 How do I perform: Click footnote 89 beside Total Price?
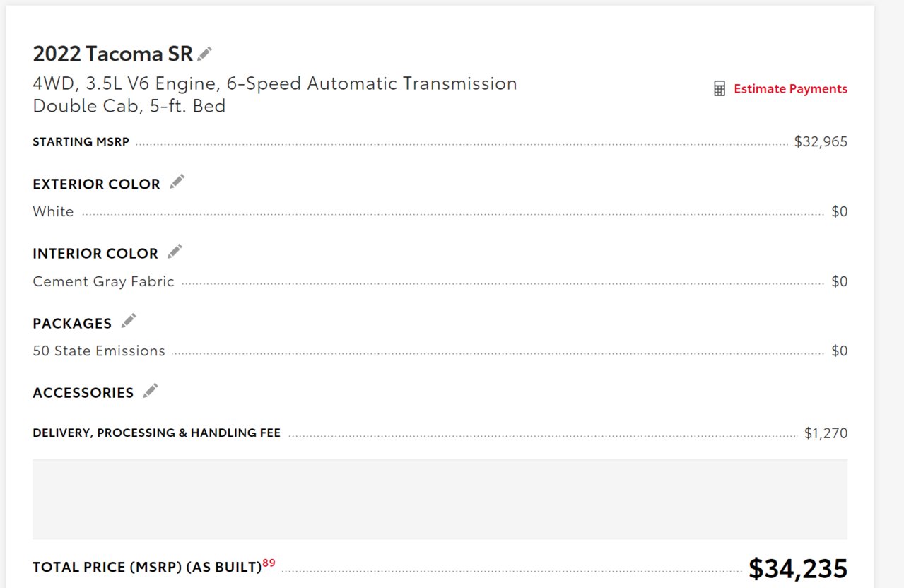[269, 563]
